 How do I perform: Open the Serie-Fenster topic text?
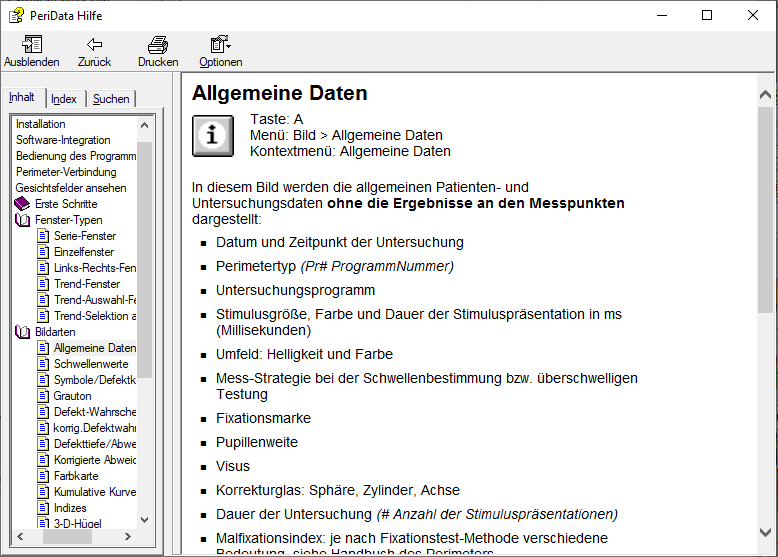click(85, 236)
